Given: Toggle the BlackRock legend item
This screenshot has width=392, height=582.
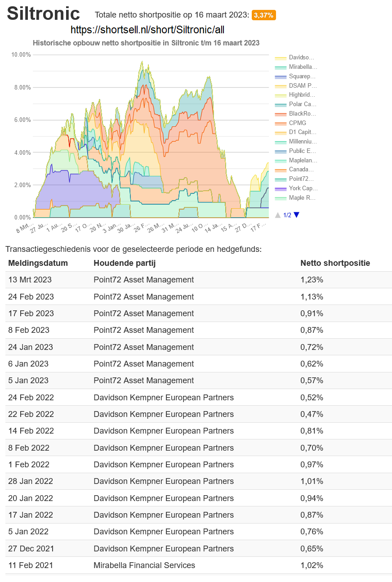Looking at the screenshot, I should point(302,114).
